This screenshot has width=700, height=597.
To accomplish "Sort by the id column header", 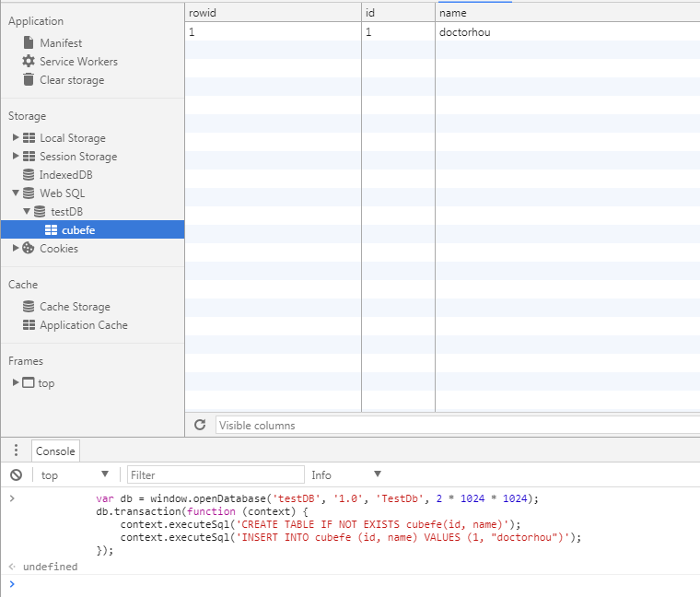I will click(x=398, y=13).
